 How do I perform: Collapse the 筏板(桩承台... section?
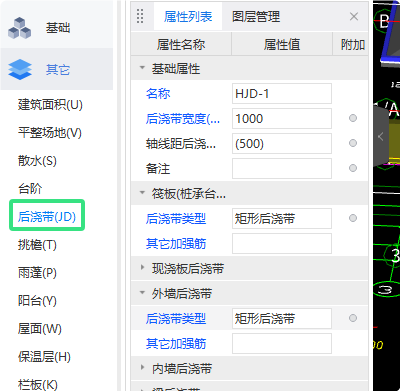pos(142,193)
